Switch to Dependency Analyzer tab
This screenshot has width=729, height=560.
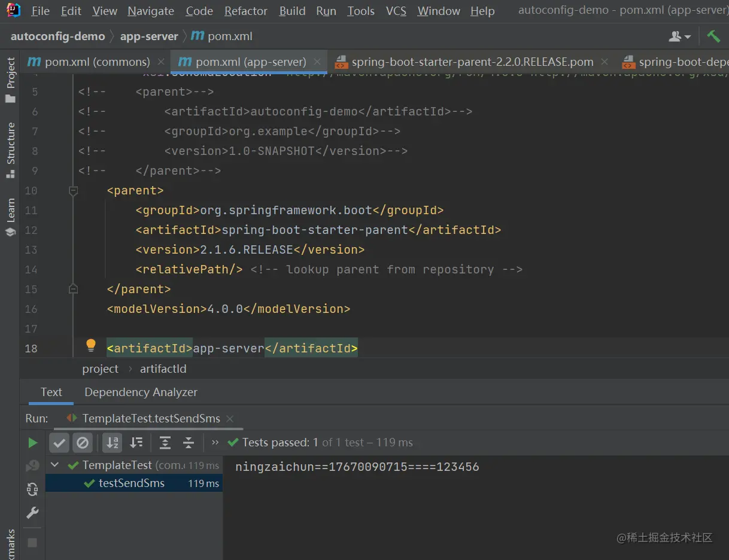pyautogui.click(x=141, y=392)
